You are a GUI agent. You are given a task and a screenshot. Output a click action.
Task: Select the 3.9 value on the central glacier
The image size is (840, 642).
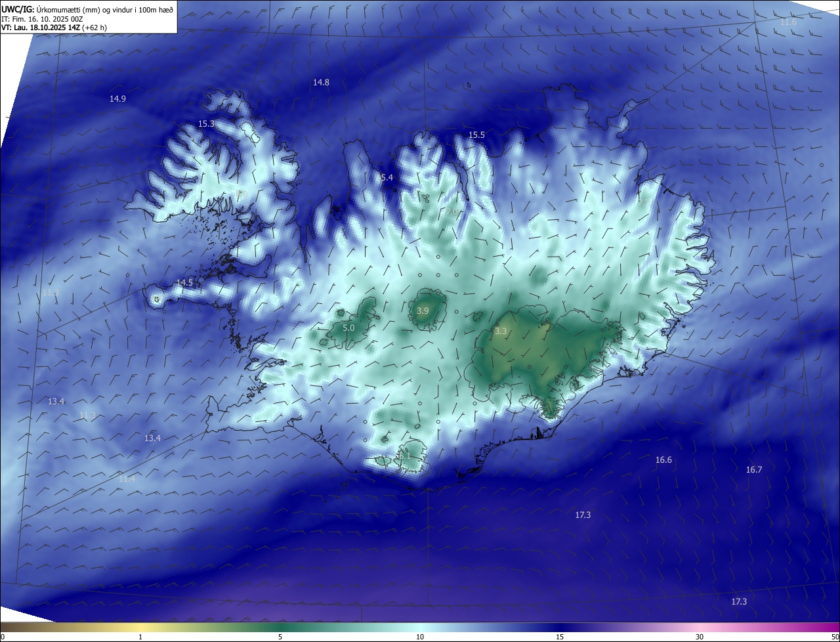pyautogui.click(x=423, y=310)
